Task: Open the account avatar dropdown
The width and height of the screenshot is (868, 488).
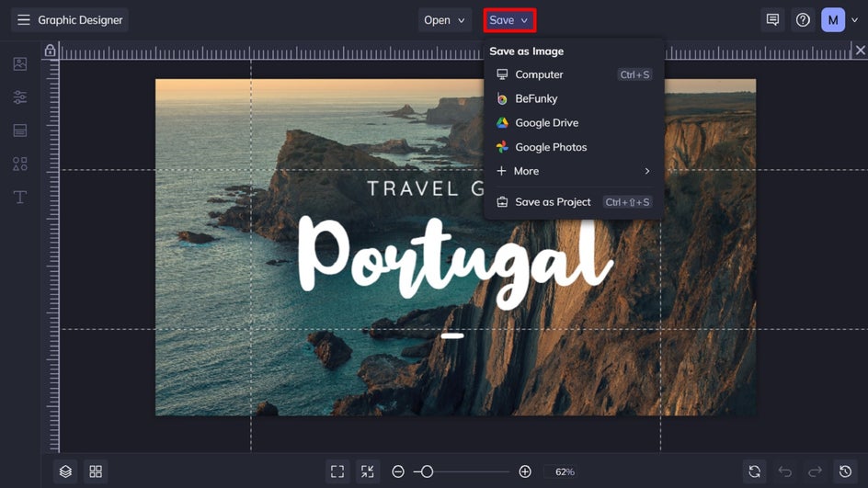Action: click(x=839, y=20)
